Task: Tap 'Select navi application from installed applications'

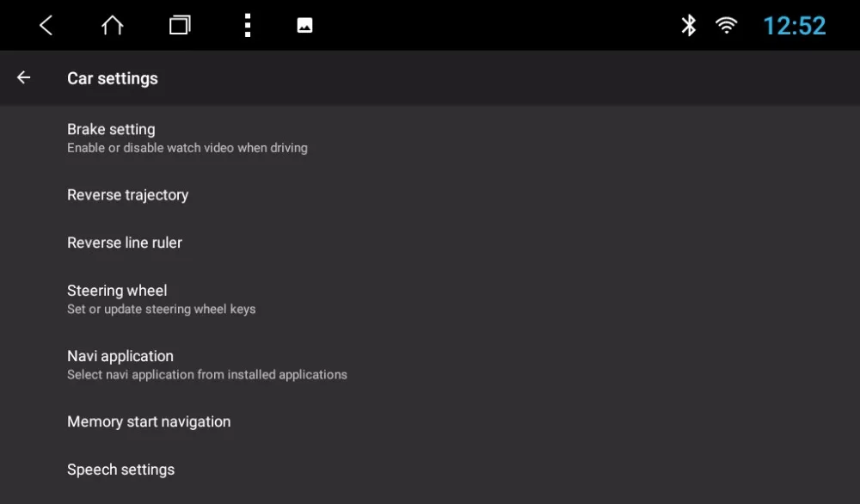Action: point(206,375)
